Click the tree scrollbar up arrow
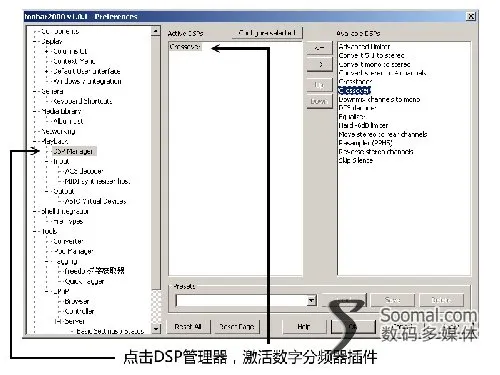The height and width of the screenshot is (375, 500). click(156, 31)
